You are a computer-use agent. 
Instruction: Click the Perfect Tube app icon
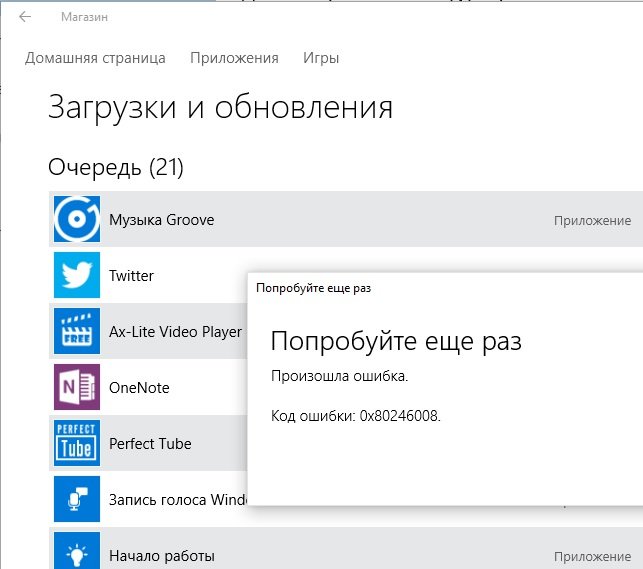77,444
